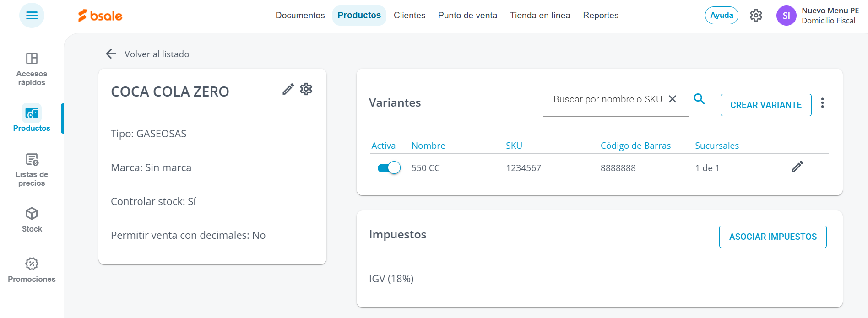
Task: Open the Productos top menu
Action: click(359, 16)
